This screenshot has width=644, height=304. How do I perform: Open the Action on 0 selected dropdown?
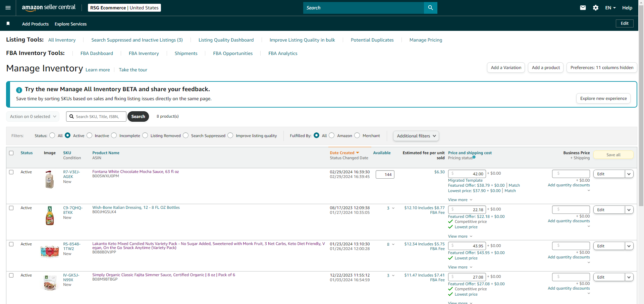coord(33,117)
